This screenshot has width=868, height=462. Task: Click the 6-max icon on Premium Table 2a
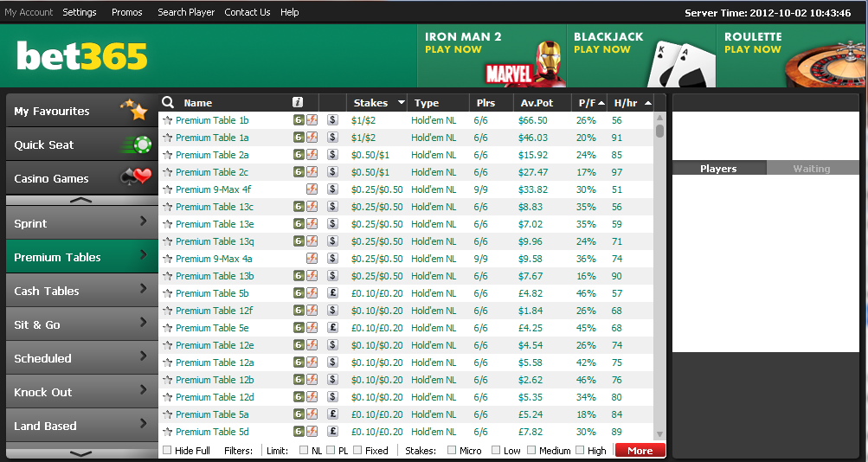coord(299,155)
